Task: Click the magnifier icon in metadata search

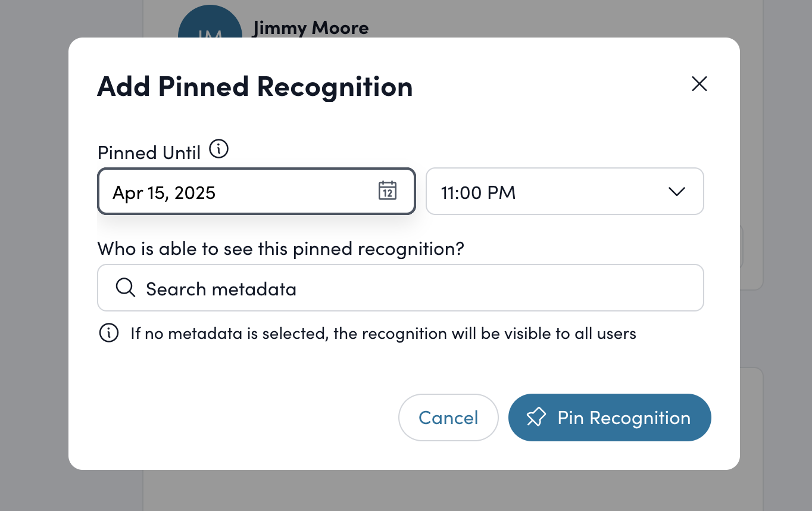Action: (x=125, y=288)
